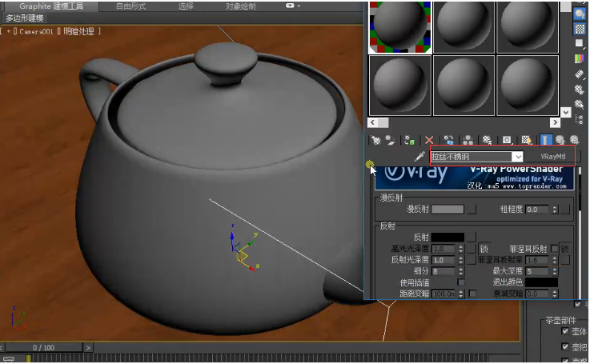590x364 pixels.
Task: Click the 反射光泽度 map slot button
Action: coord(472,260)
